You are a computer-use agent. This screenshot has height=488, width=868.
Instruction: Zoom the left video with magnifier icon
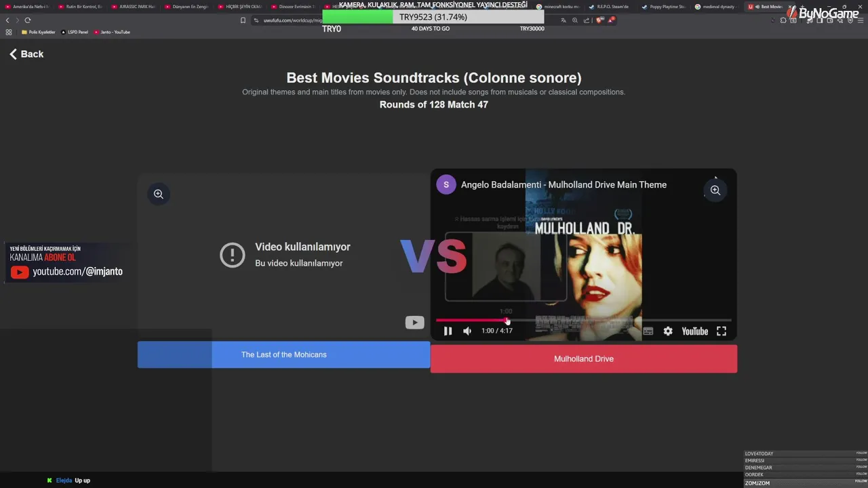point(158,194)
